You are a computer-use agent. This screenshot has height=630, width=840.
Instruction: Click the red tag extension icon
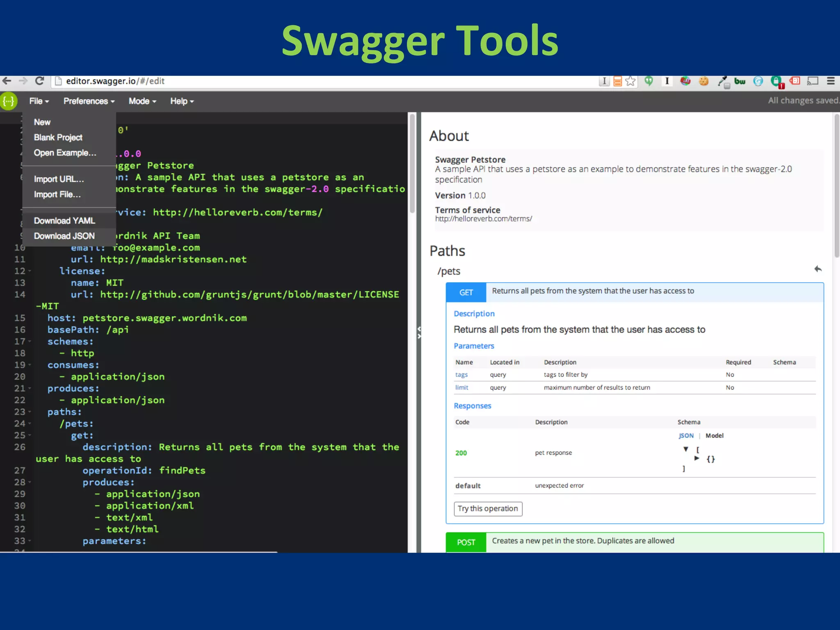point(794,81)
